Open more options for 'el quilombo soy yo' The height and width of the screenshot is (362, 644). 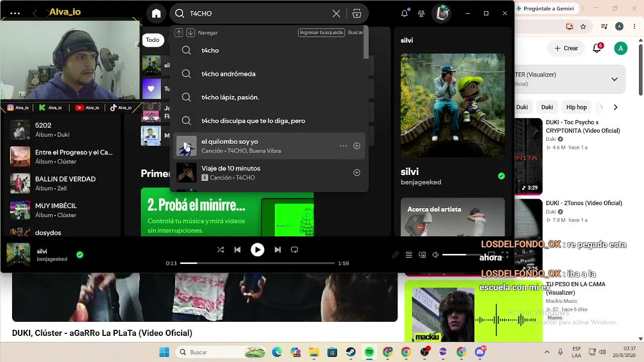[x=343, y=146]
